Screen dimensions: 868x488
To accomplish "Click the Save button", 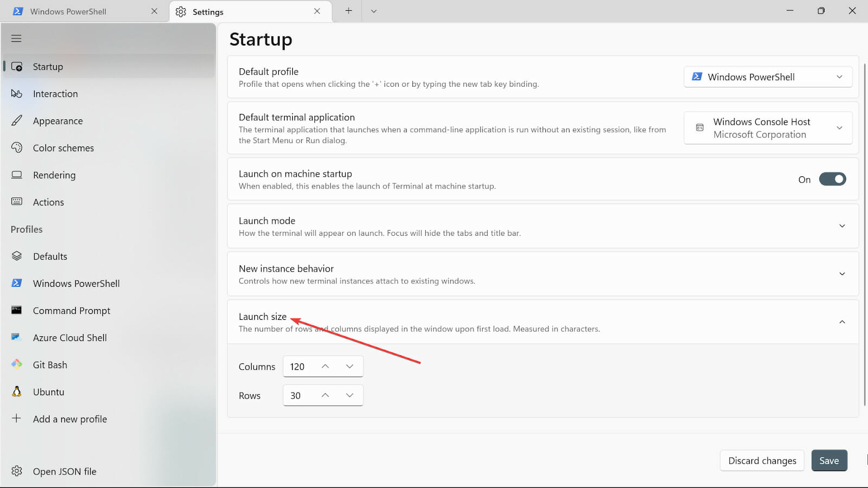I will tap(829, 460).
